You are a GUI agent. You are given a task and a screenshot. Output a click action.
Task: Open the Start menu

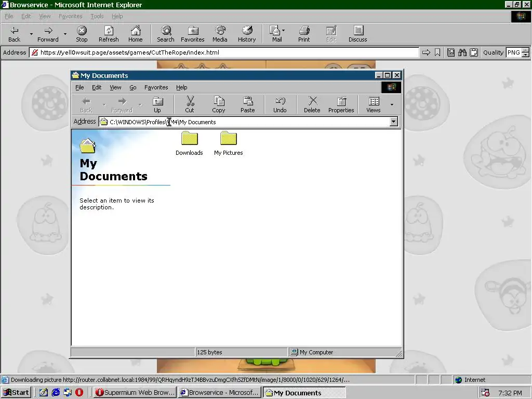16,393
